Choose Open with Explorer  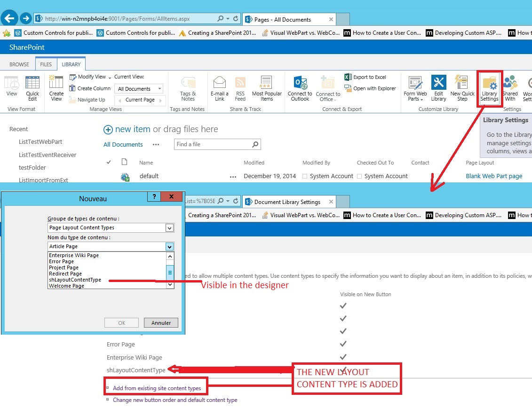click(x=370, y=88)
